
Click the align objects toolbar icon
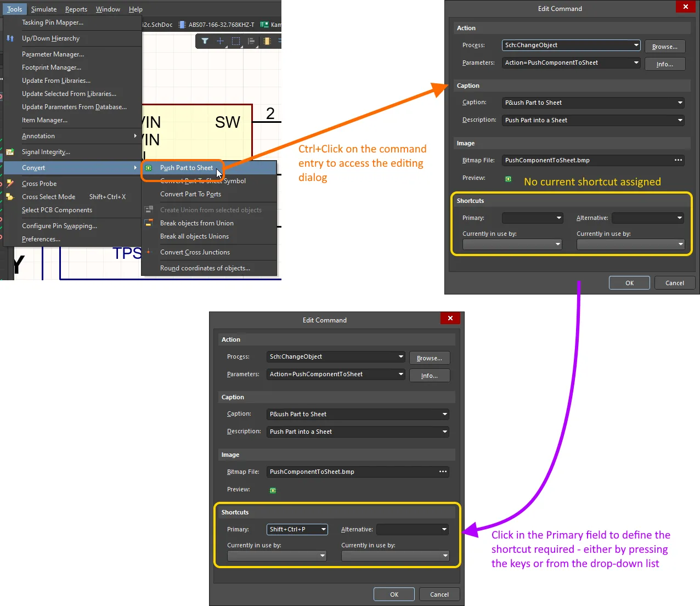pos(251,41)
